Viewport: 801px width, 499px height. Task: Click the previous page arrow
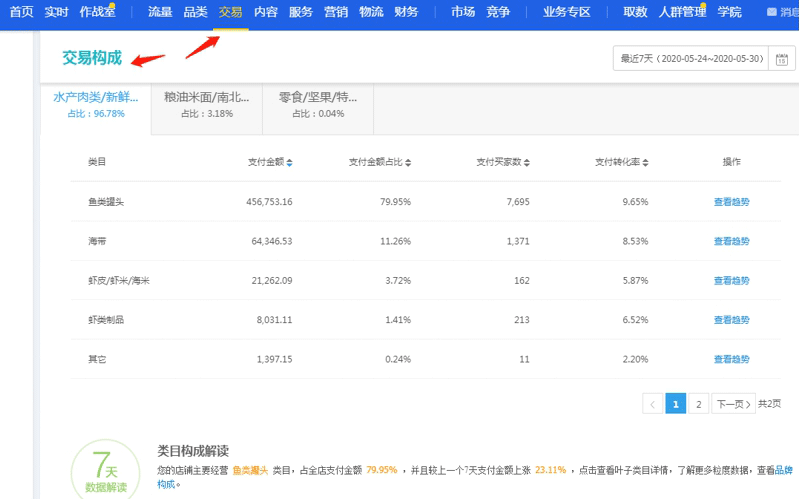coord(652,404)
